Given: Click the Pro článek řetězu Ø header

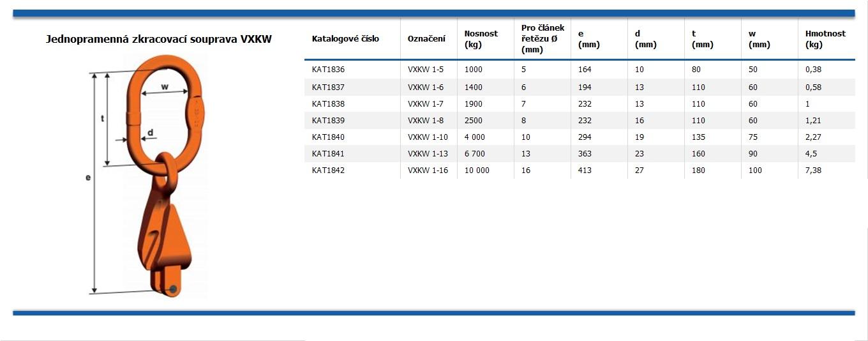Looking at the screenshot, I should tap(542, 39).
